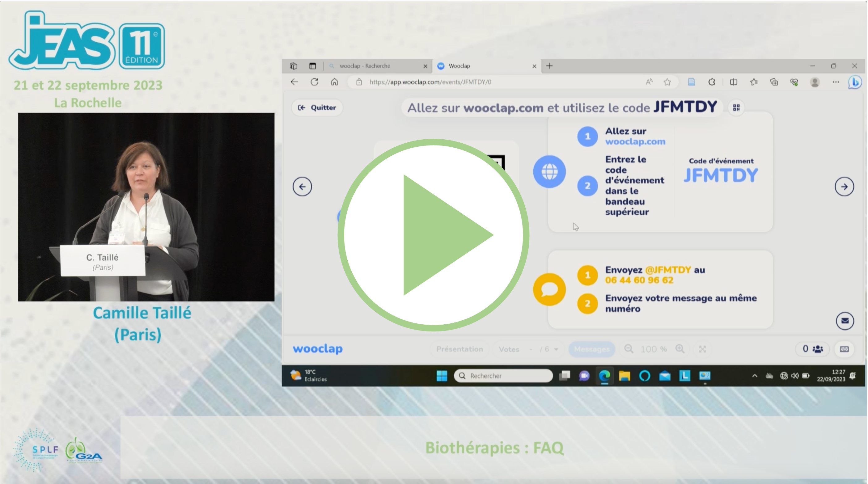Image resolution: width=868 pixels, height=484 pixels.
Task: Show hidden system tray icons
Action: pyautogui.click(x=755, y=376)
